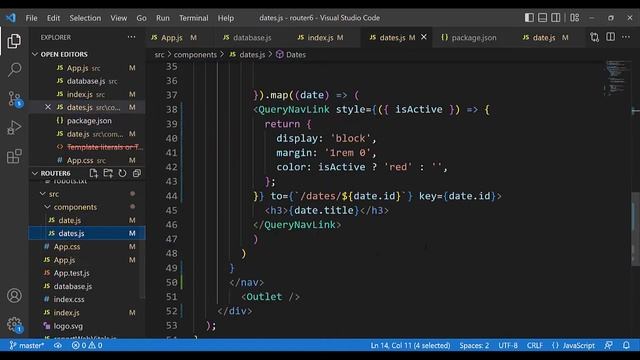
Task: Open the Help menu
Action: [x=226, y=18]
